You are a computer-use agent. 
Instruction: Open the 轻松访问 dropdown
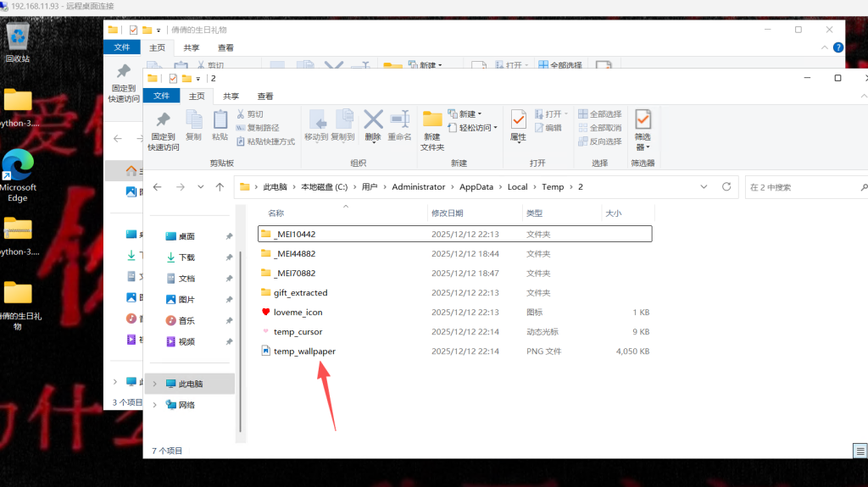478,128
